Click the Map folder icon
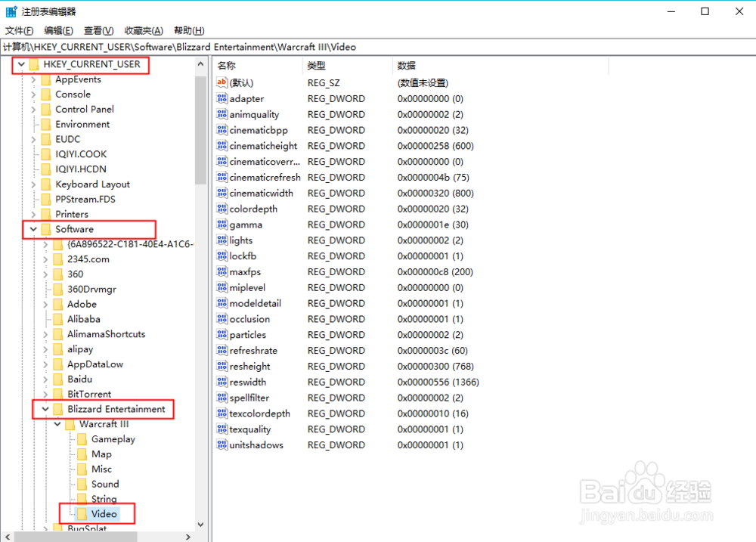 (x=82, y=454)
